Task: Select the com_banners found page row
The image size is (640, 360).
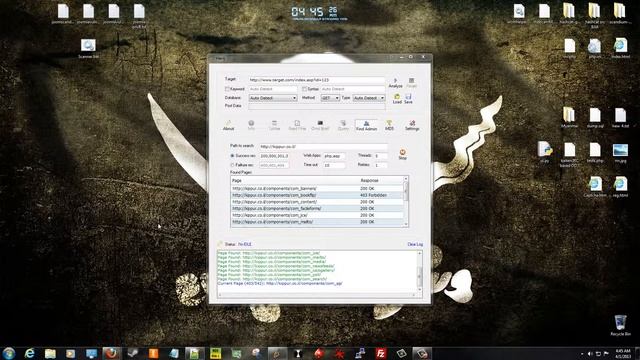Action: (317, 189)
